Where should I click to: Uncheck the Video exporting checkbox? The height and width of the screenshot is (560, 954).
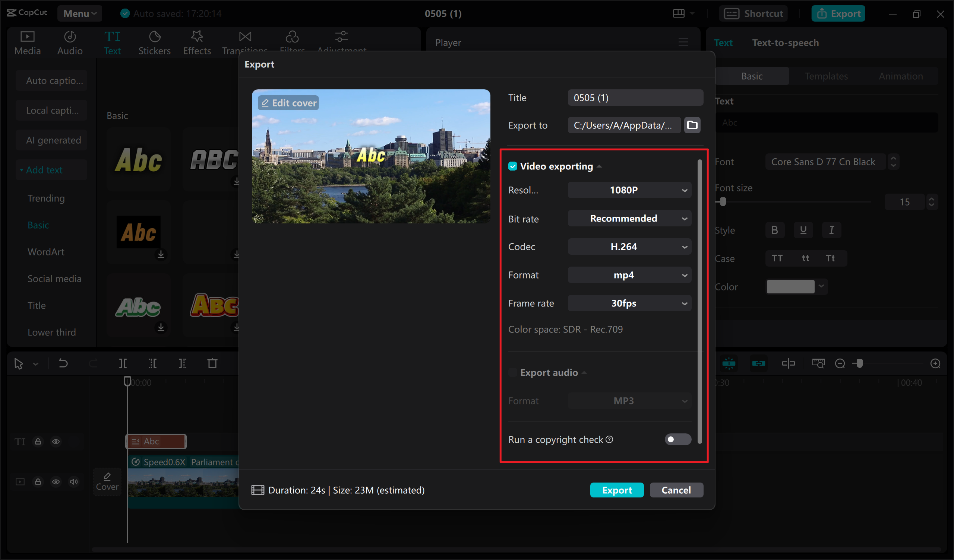point(512,166)
